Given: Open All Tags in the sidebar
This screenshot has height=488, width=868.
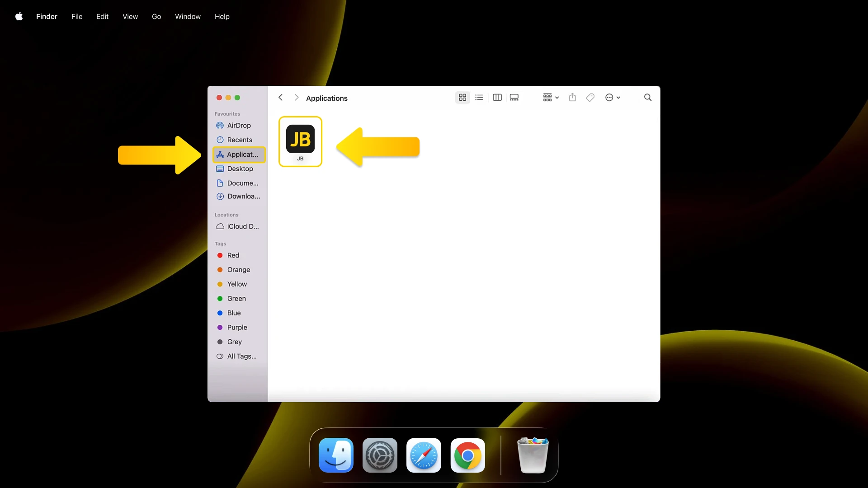Looking at the screenshot, I should click(x=242, y=356).
